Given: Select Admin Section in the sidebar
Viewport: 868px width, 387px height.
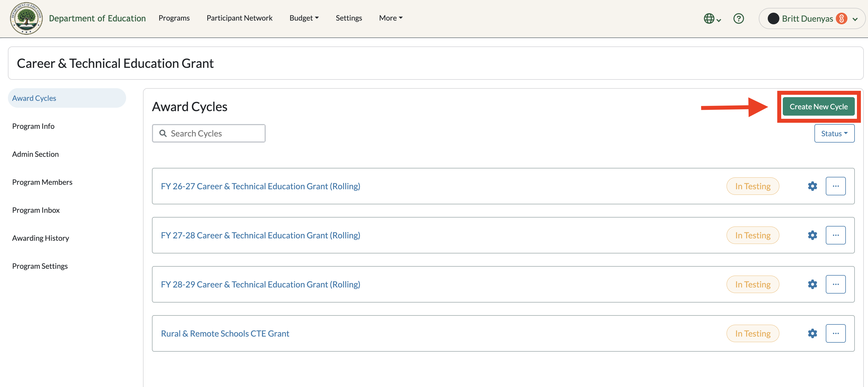Looking at the screenshot, I should tap(35, 154).
